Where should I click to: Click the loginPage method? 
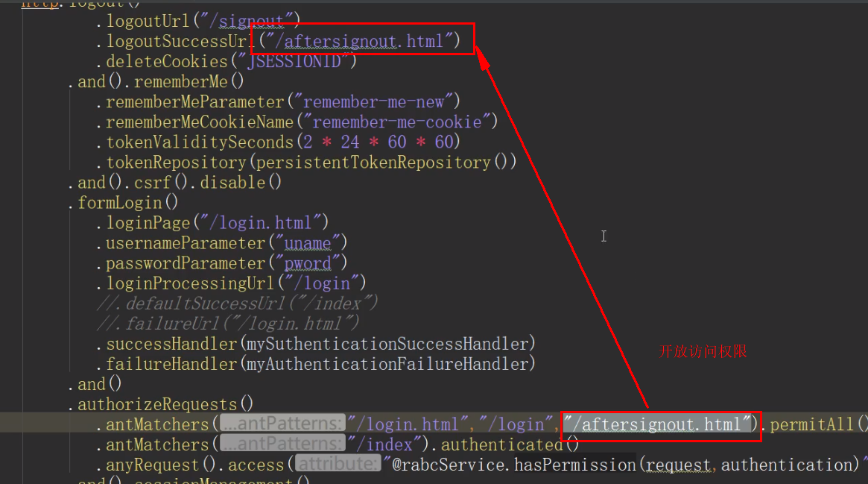point(148,223)
